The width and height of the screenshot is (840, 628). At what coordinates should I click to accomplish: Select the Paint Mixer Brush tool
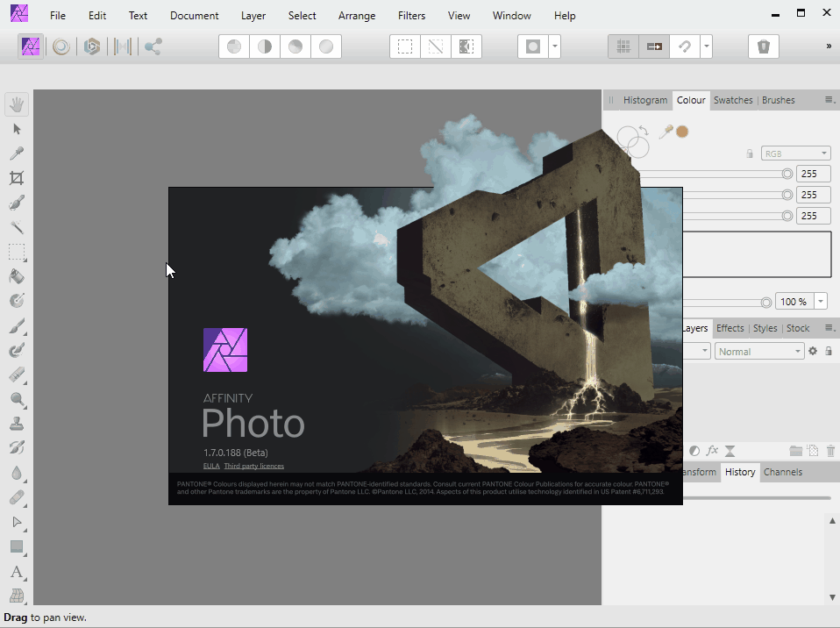click(x=17, y=351)
